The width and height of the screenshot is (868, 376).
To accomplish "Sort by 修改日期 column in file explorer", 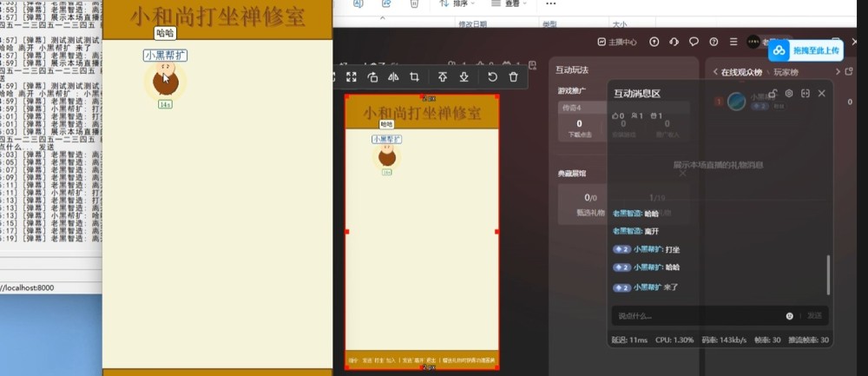I will click(472, 23).
